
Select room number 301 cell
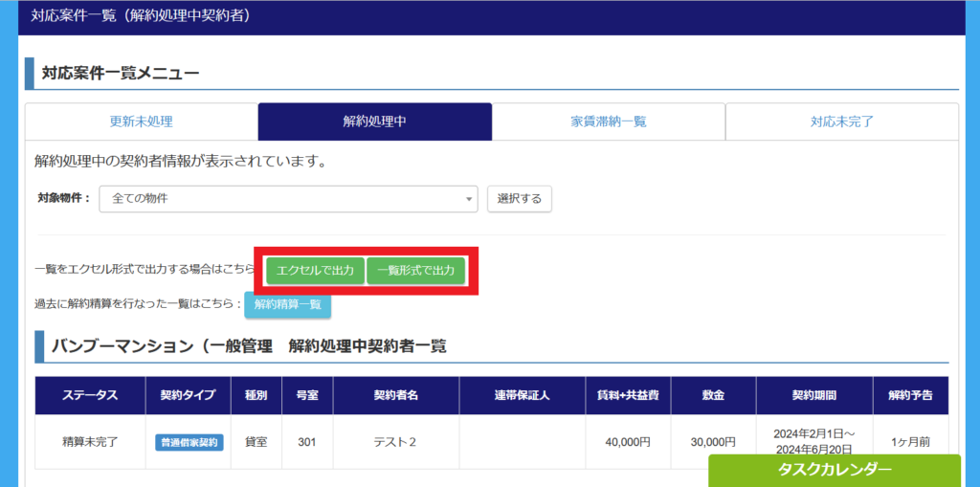(306, 442)
